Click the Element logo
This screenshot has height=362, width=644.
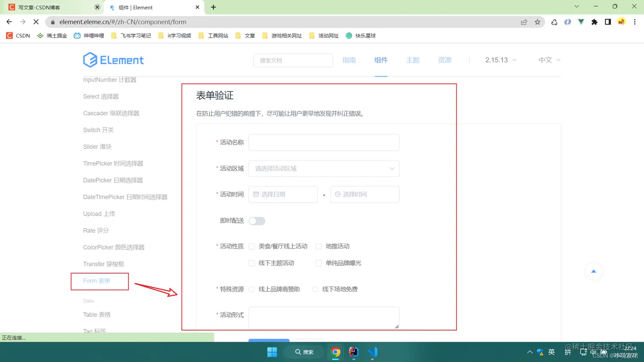click(113, 60)
